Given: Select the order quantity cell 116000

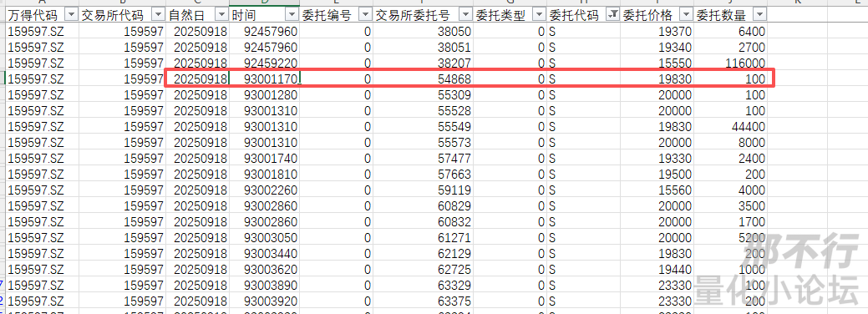Looking at the screenshot, I should click(731, 63).
